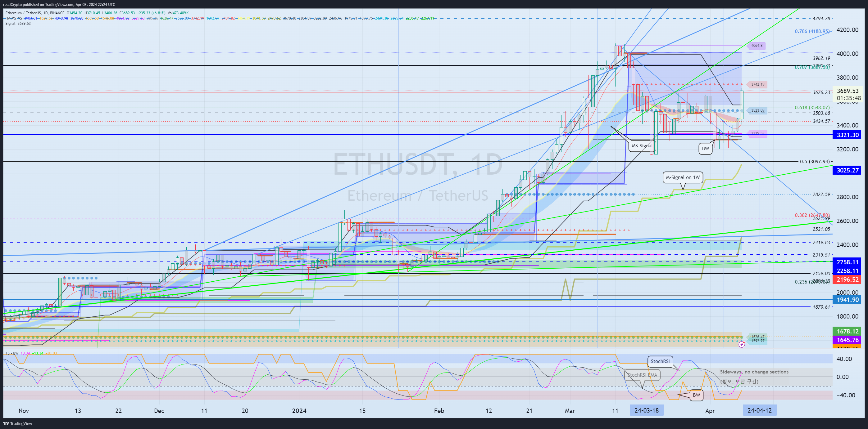The image size is (868, 429).
Task: Click the 2024 label on the time axis
Action: click(299, 411)
